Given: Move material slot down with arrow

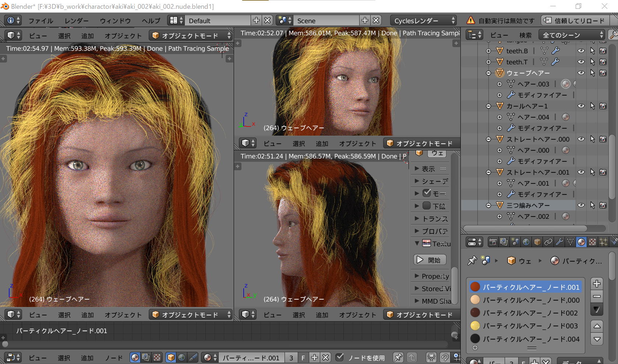Looking at the screenshot, I should click(597, 339).
